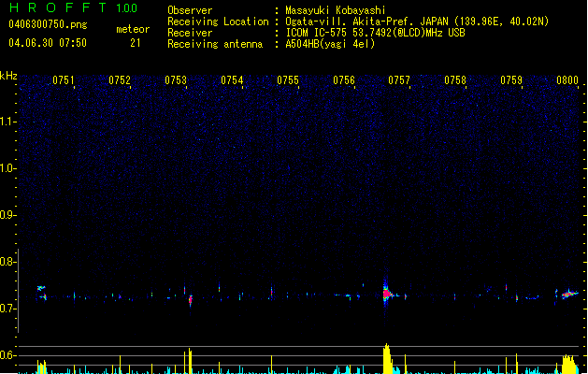Click time marker 0751
Image resolution: width=588 pixels, height=374 pixels.
click(64, 80)
